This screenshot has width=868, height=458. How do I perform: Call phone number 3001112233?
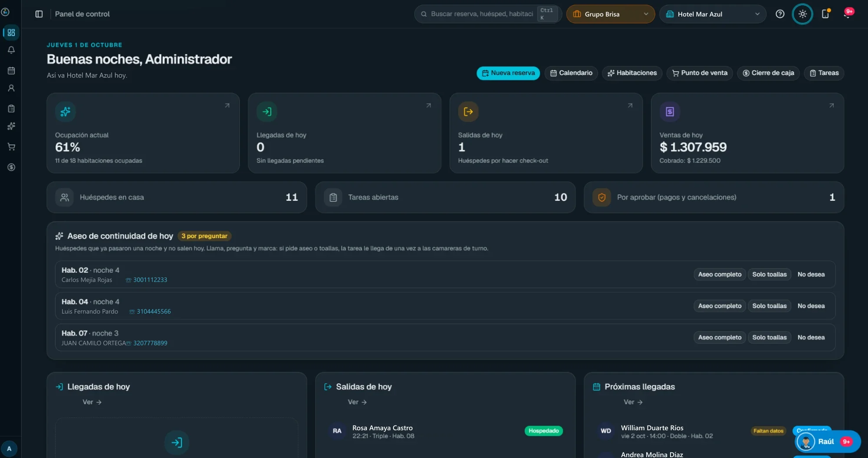pos(147,280)
